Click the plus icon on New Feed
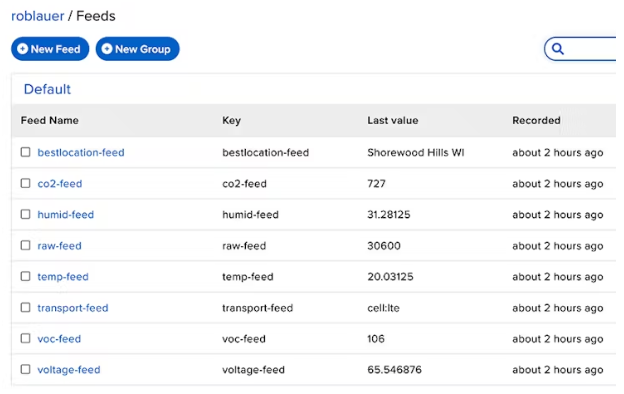The width and height of the screenshot is (624, 394). 23,49
